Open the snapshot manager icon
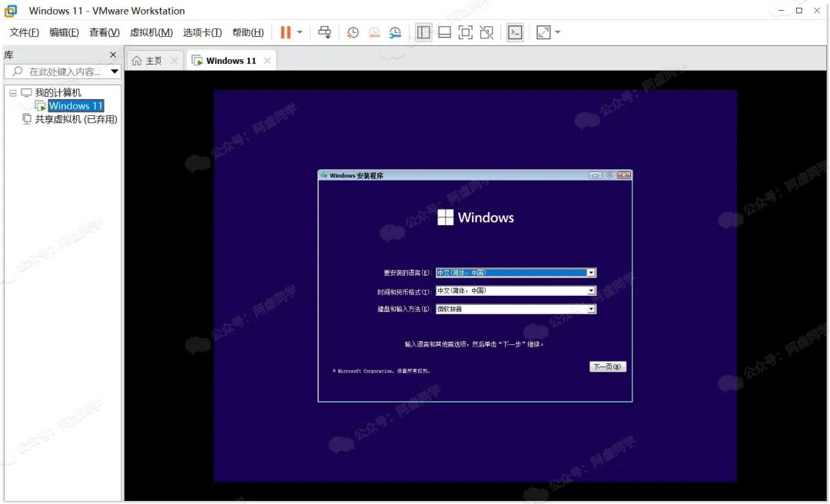The image size is (830, 504). (x=395, y=33)
